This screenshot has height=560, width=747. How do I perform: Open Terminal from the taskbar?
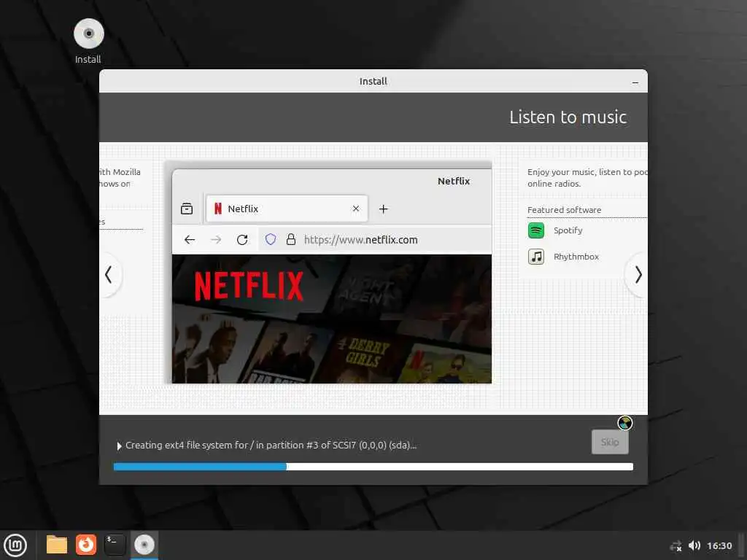pos(115,545)
